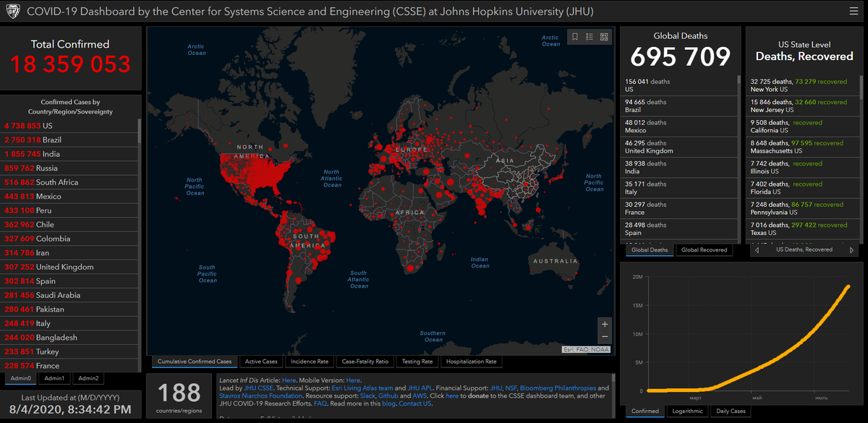The width and height of the screenshot is (868, 423).
Task: Open the basemap gallery grid icon
Action: [x=604, y=37]
